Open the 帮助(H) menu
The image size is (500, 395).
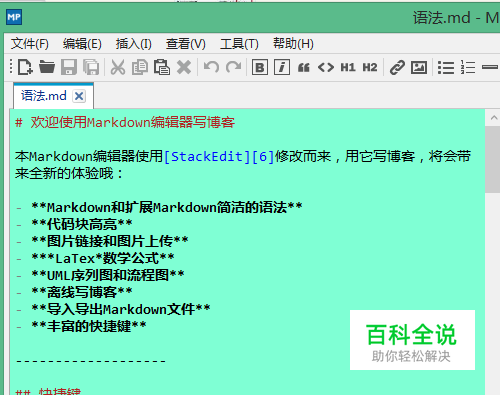(x=293, y=44)
